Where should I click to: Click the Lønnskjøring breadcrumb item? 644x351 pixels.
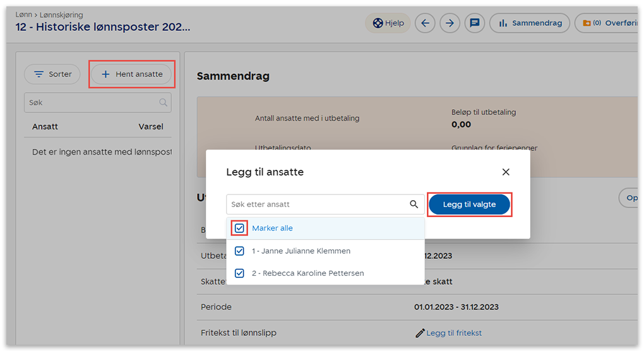62,15
